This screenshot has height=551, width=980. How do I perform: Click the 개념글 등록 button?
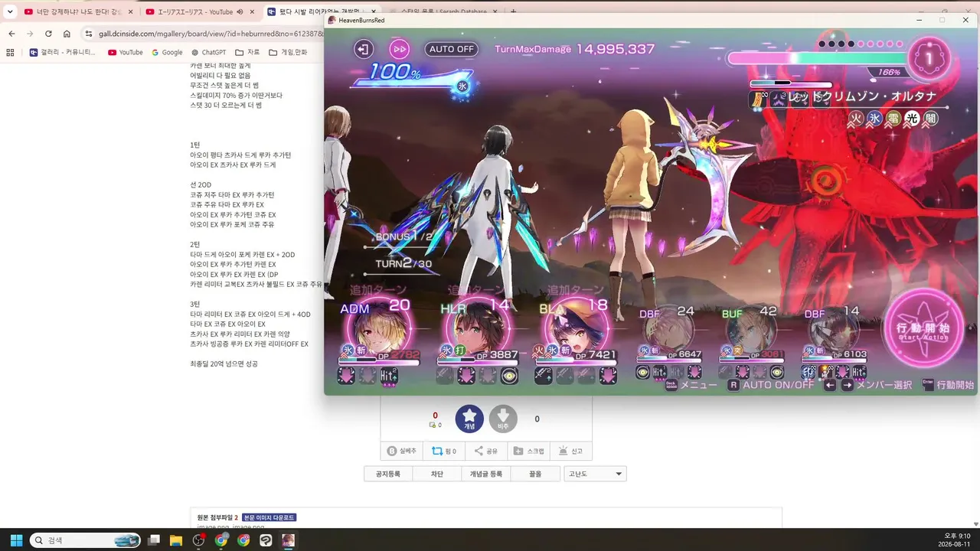point(486,474)
